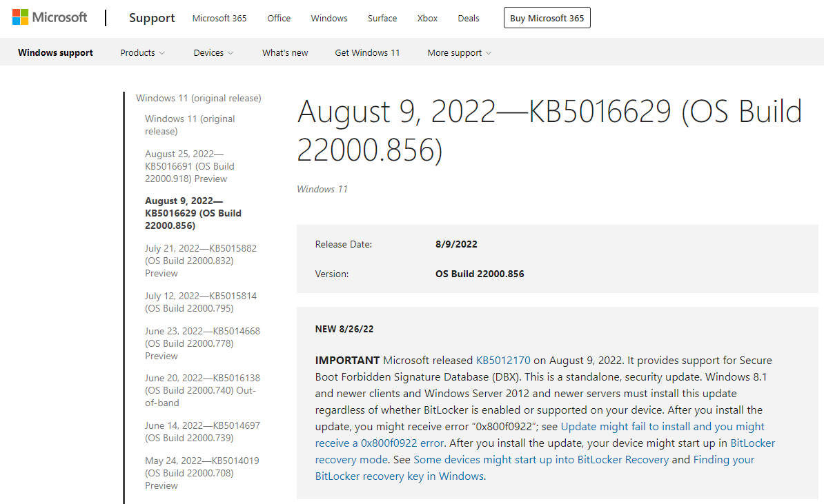Select July 21, 2022 KB5015882 Preview article
This screenshot has height=504, width=824.
click(200, 261)
